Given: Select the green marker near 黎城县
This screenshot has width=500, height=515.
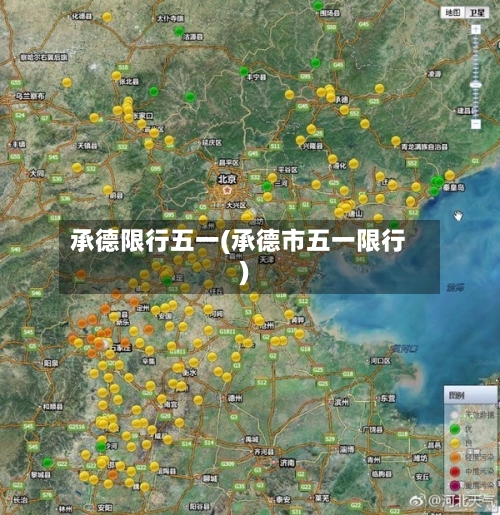Looking at the screenshot, I should click(47, 462).
